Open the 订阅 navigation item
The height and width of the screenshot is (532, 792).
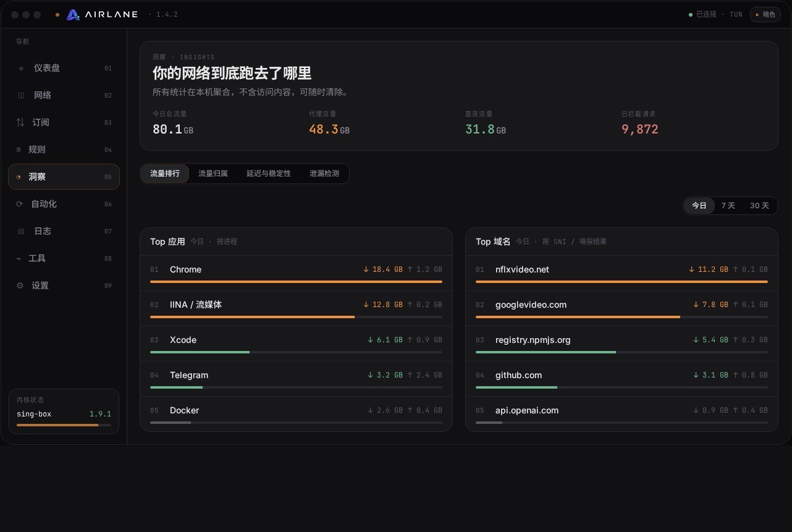point(64,122)
